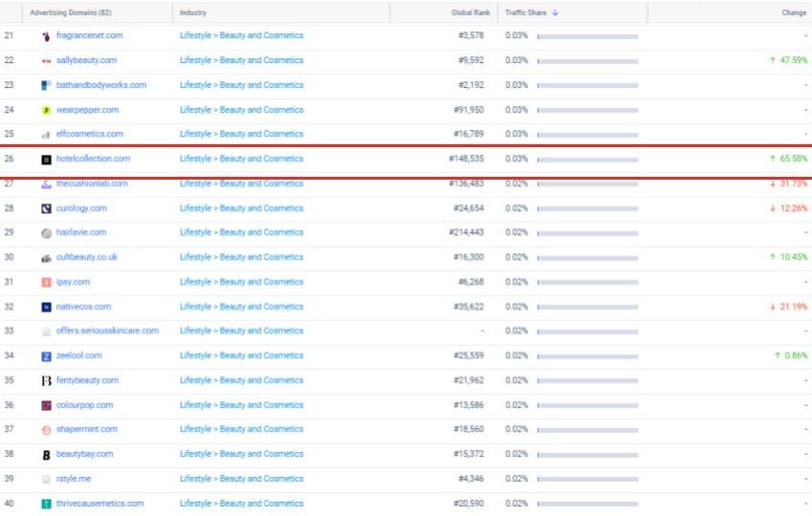This screenshot has height=516, width=812.
Task: Click the hairlavie.com favicon
Action: pos(46,233)
